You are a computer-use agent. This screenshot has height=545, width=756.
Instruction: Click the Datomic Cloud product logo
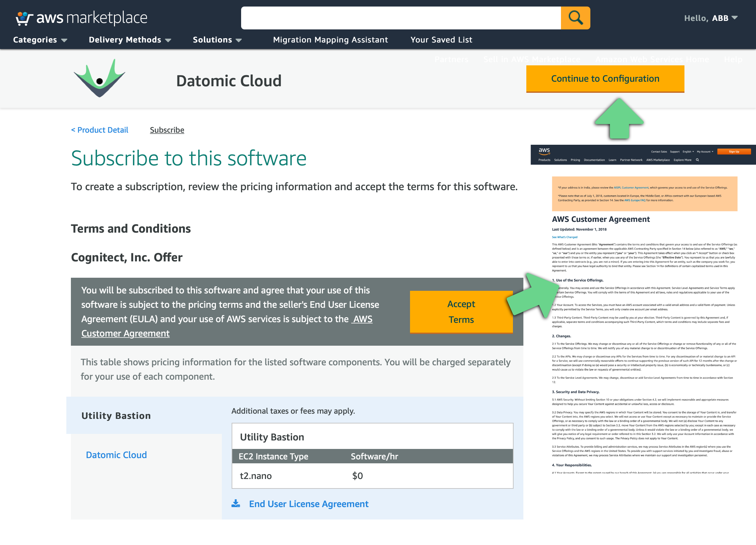(99, 78)
